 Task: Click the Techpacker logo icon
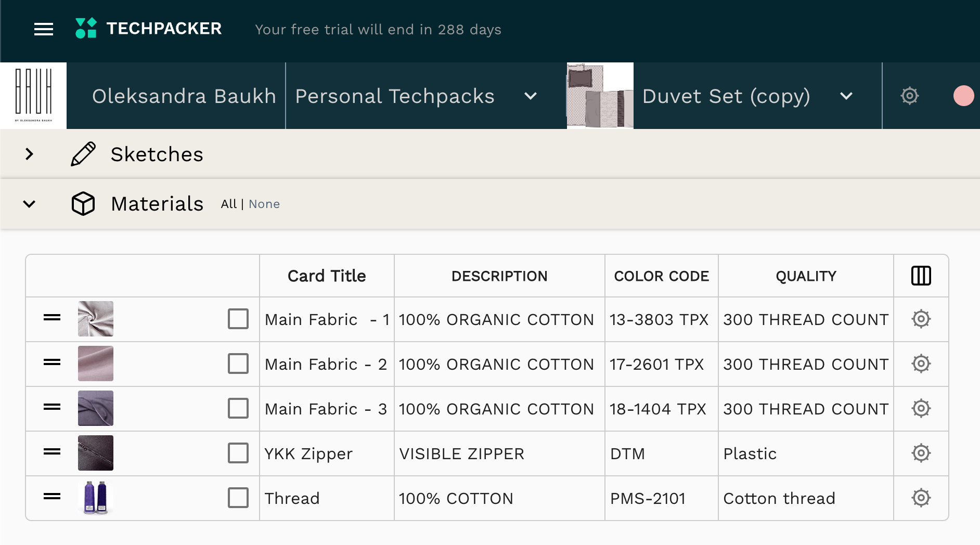click(86, 28)
